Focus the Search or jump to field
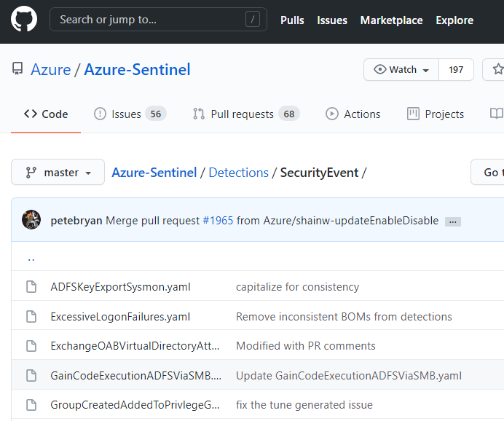 158,20
